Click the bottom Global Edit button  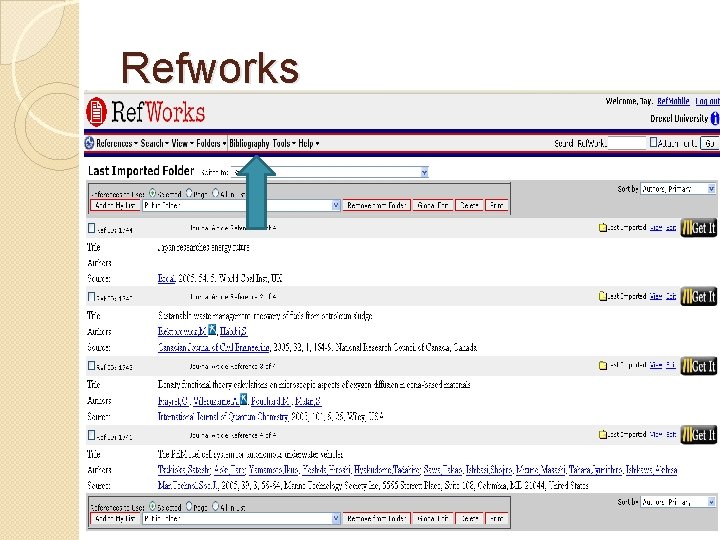(433, 518)
